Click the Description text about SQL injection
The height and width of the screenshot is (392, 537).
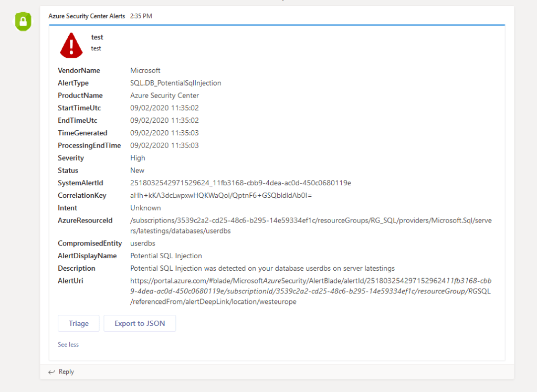(x=262, y=269)
